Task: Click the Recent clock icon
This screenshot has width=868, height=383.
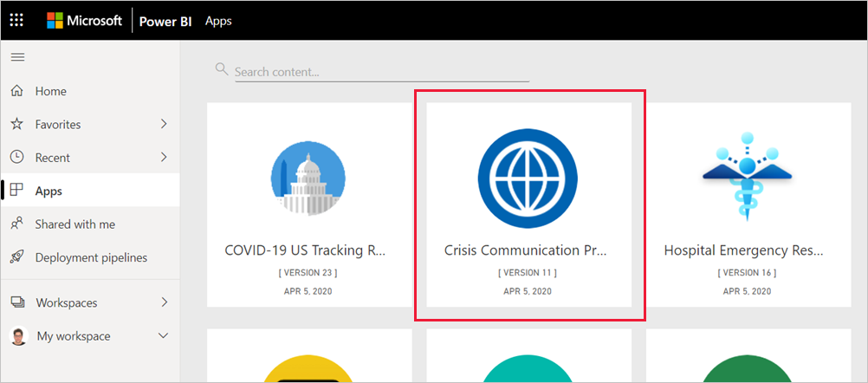Action: pyautogui.click(x=17, y=157)
